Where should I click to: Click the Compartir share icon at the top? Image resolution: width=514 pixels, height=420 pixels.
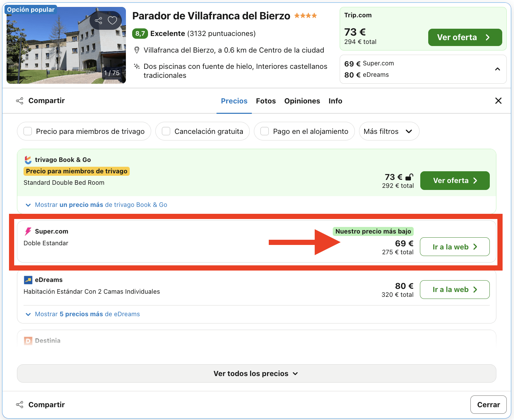pos(20,101)
